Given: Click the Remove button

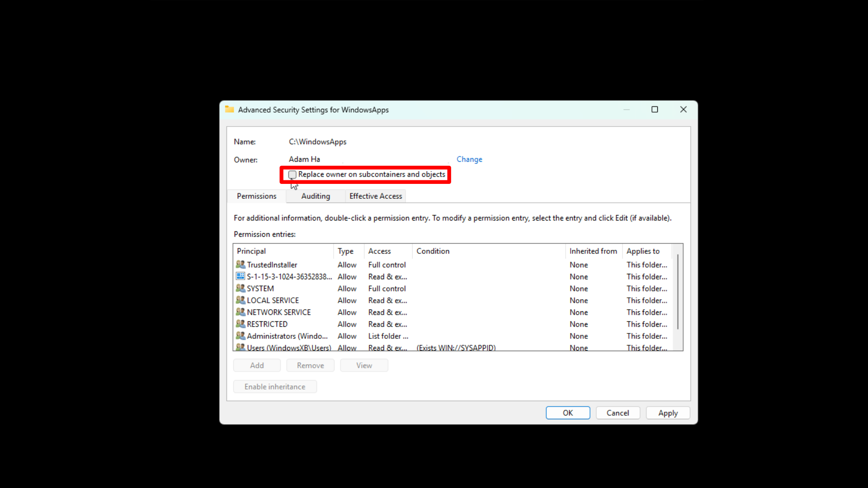Looking at the screenshot, I should point(310,365).
